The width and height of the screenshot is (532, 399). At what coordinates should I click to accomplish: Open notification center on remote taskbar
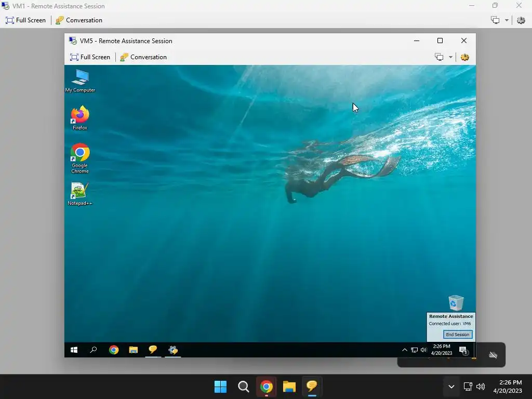pos(463,350)
